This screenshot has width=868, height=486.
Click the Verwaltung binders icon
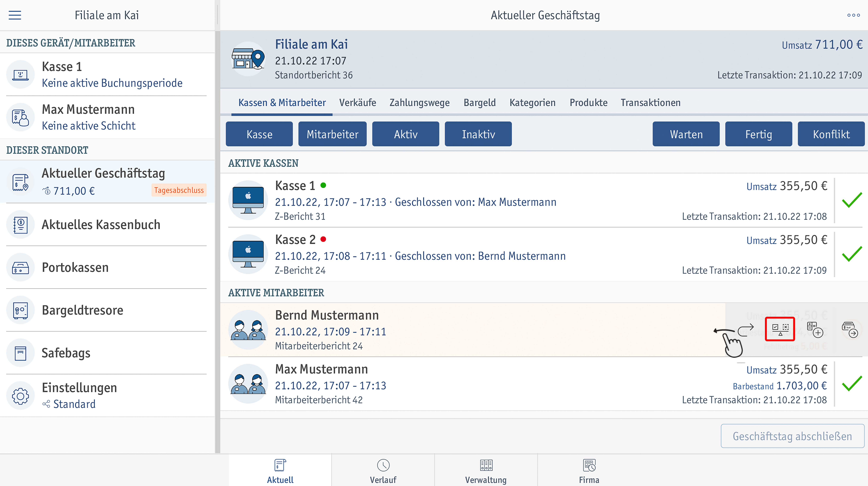(486, 465)
